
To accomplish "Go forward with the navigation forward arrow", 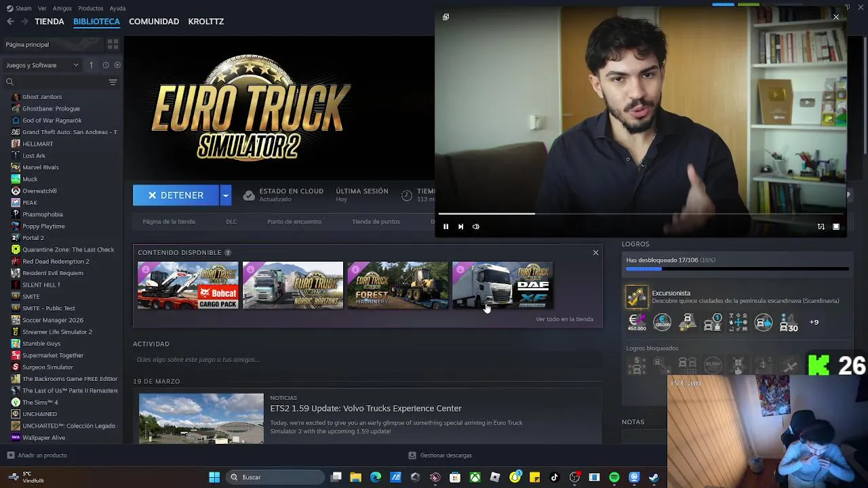I will (24, 22).
